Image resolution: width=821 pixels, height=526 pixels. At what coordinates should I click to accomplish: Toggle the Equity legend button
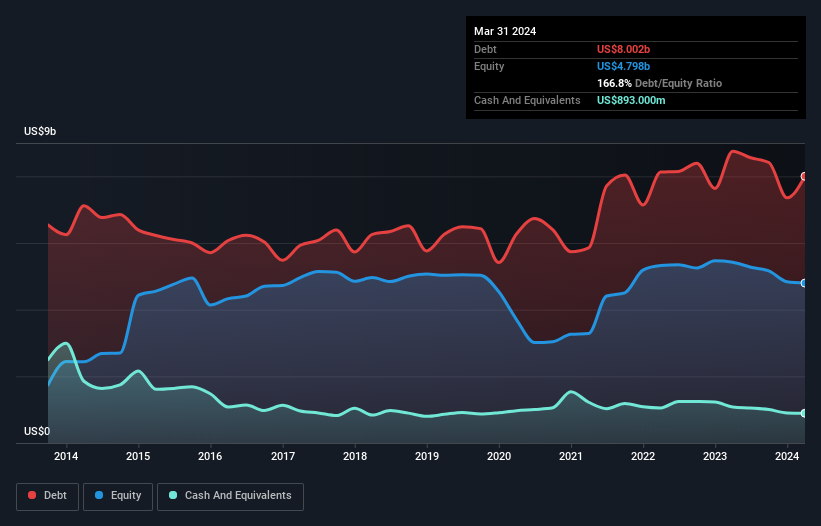tap(118, 496)
